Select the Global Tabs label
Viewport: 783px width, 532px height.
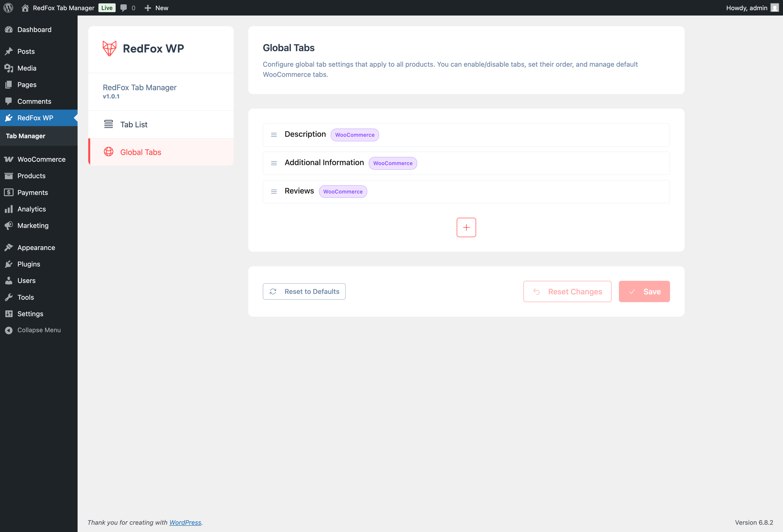click(141, 152)
